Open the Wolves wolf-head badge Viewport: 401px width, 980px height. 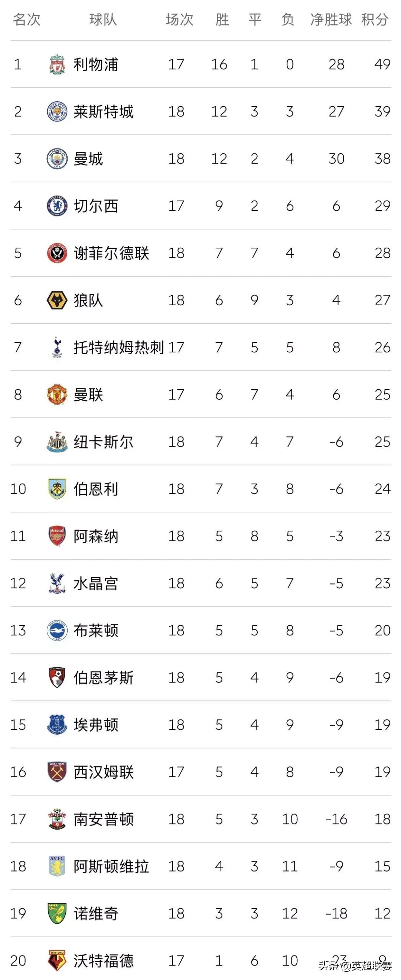pos(57,300)
